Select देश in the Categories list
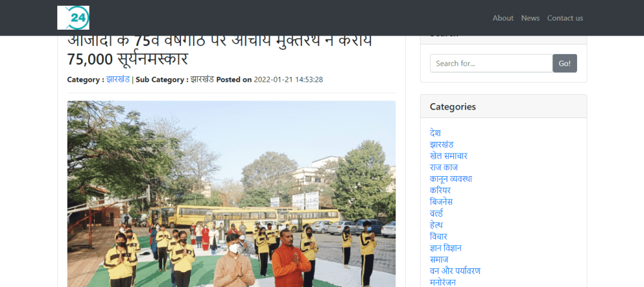The width and height of the screenshot is (644, 287). [x=435, y=133]
